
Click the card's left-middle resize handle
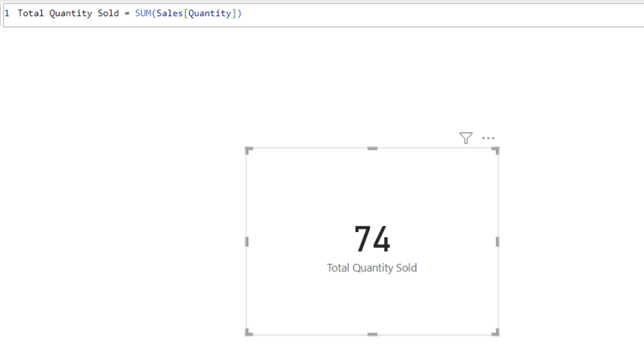coord(247,242)
